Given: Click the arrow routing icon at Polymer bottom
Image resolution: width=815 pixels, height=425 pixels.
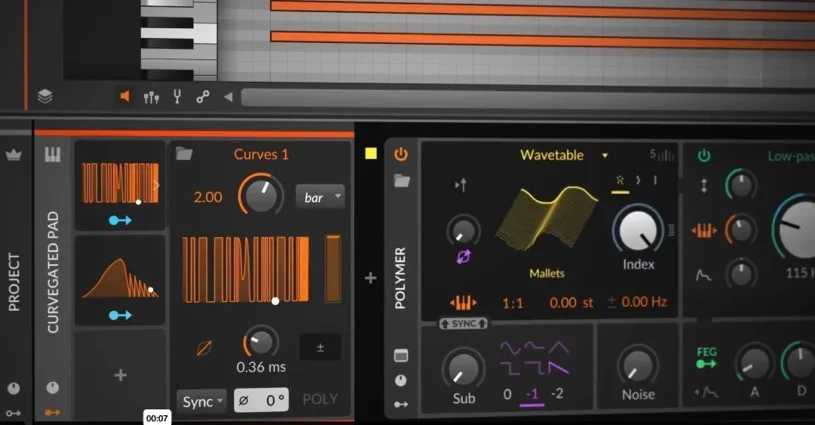Looking at the screenshot, I should pyautogui.click(x=401, y=404).
